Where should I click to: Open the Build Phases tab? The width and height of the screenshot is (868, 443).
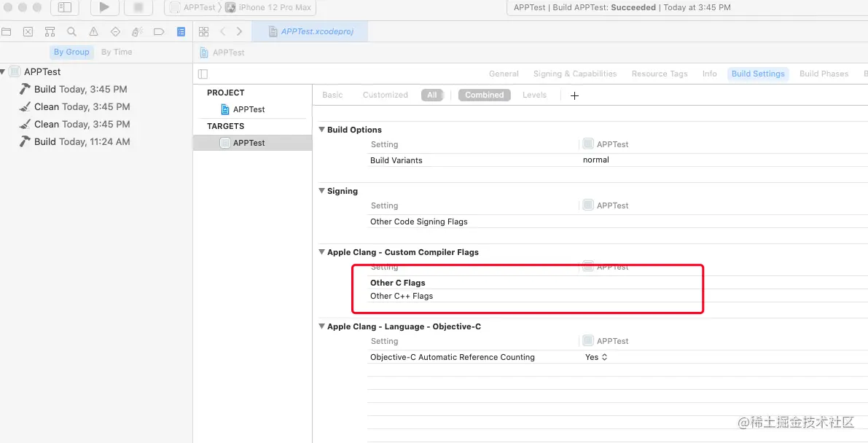824,74
